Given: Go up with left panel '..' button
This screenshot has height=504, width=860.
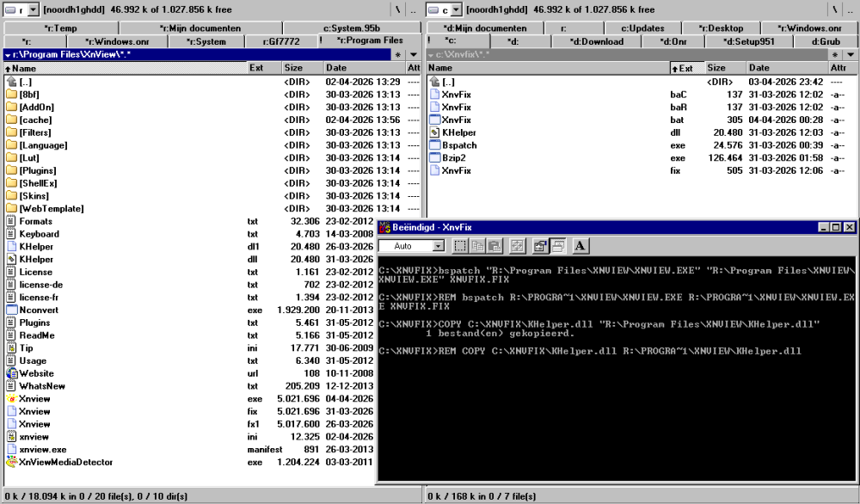Looking at the screenshot, I should coord(414,9).
